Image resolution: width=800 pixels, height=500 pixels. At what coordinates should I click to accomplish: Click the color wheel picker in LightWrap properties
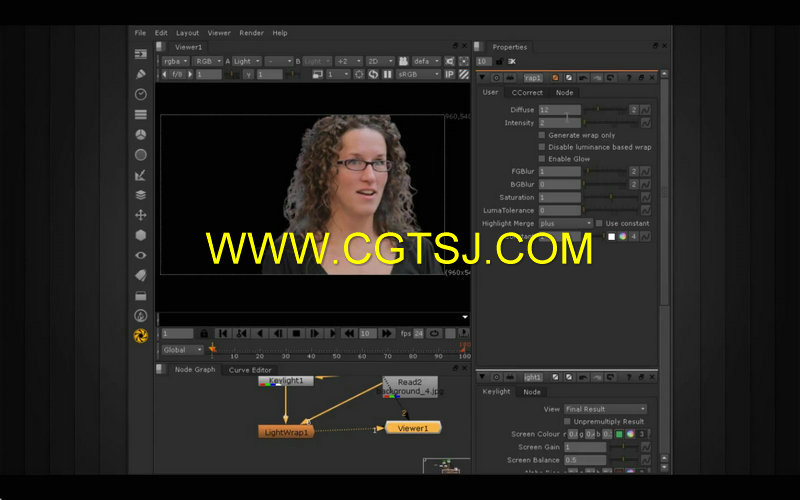tap(622, 236)
